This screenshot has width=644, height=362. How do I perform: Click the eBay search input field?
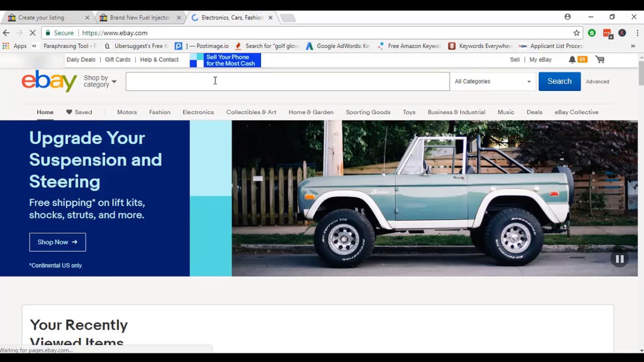tap(288, 81)
